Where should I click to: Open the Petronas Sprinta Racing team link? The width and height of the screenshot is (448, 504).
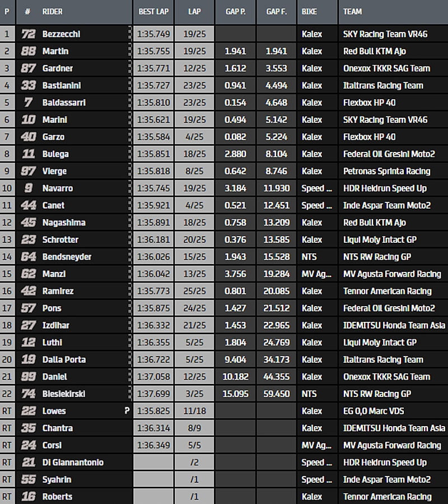click(386, 171)
